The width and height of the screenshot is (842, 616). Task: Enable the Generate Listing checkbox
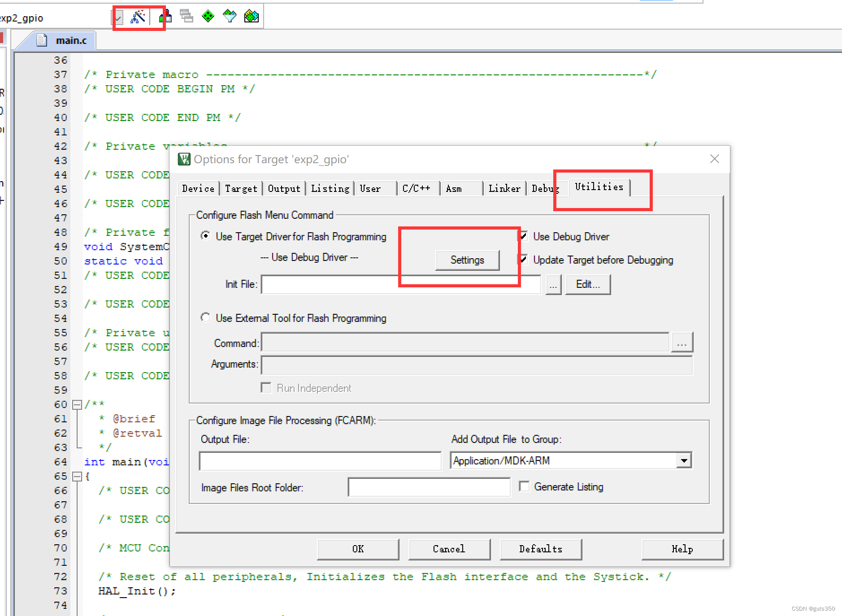point(525,486)
